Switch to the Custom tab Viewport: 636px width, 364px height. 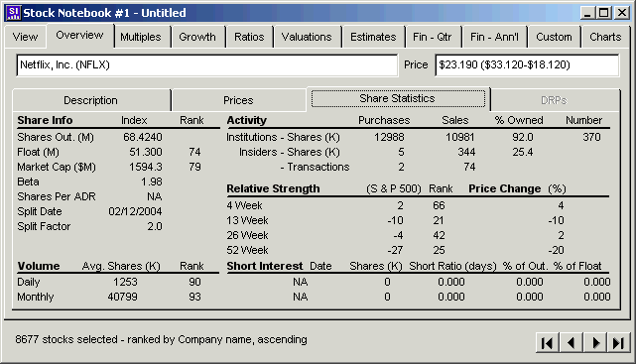click(x=554, y=37)
